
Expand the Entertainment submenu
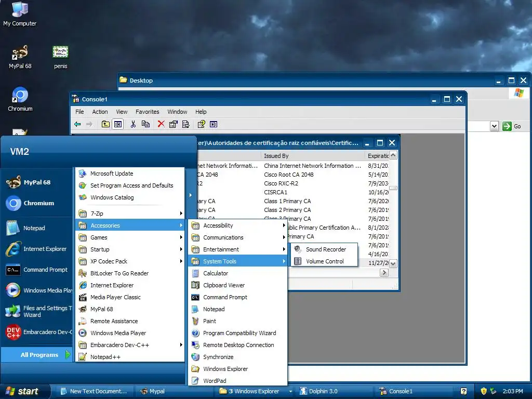click(238, 249)
